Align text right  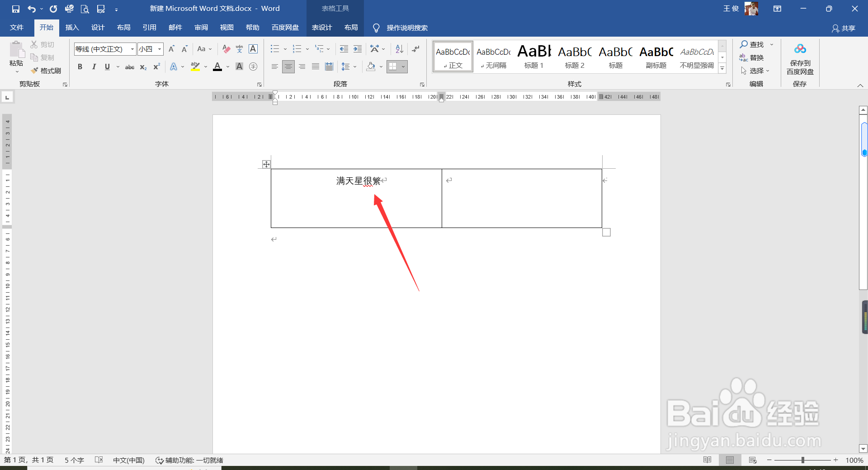(x=302, y=66)
